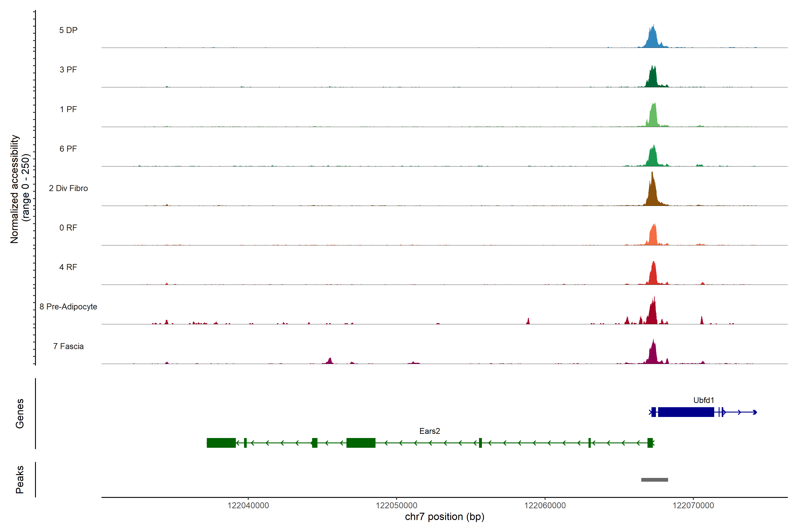Click the Genes panel label

20,414
